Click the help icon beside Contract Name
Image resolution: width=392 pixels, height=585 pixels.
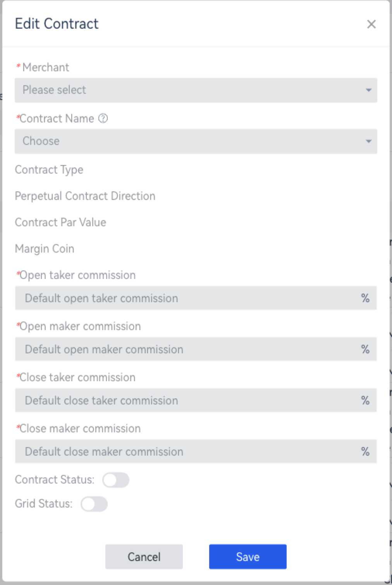(x=103, y=119)
